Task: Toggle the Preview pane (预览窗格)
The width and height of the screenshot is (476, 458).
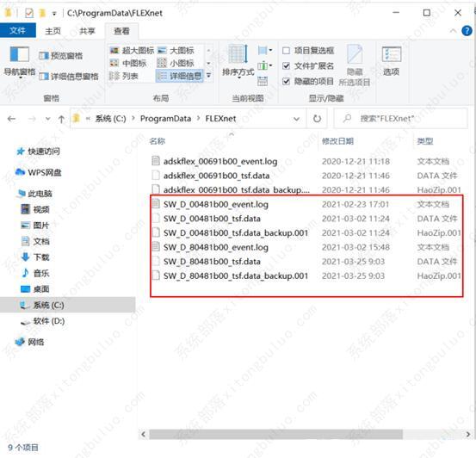Action: 61,56
